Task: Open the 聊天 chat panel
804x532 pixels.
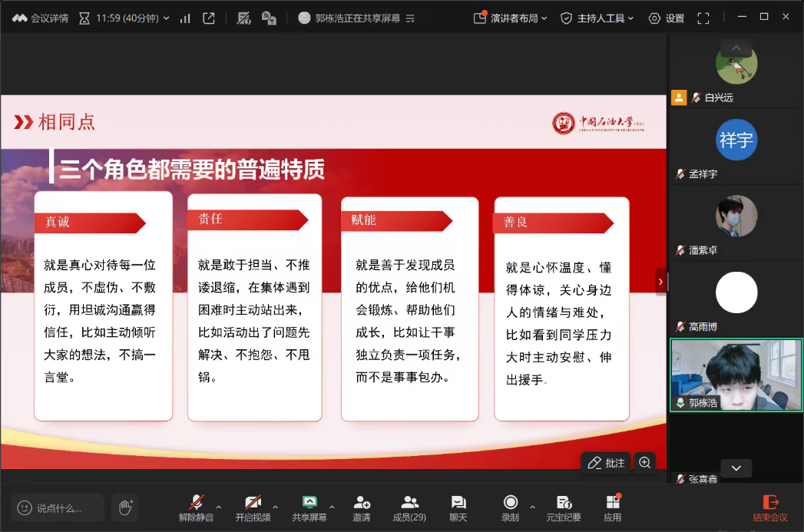Action: point(458,507)
